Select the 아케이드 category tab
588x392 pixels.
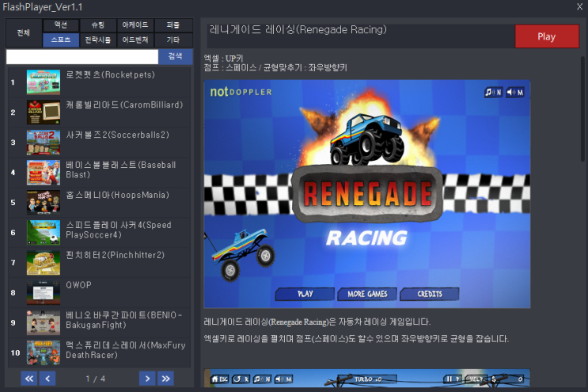point(135,25)
